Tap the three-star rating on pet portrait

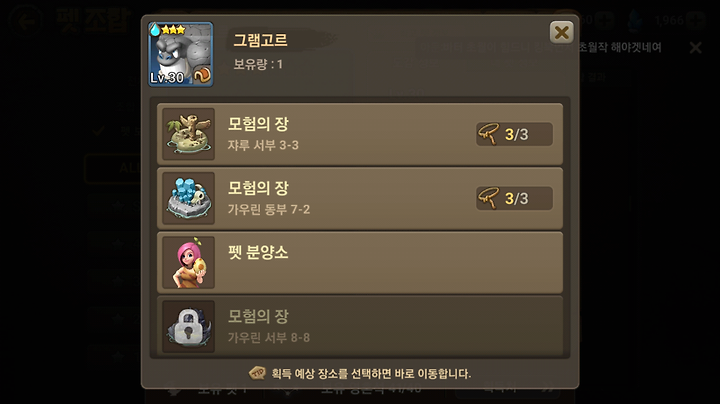[174, 30]
